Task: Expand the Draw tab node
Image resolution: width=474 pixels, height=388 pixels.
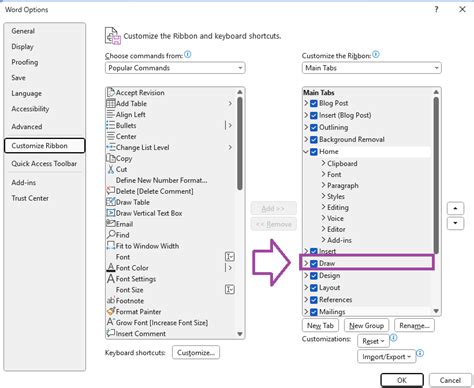Action: coord(306,263)
